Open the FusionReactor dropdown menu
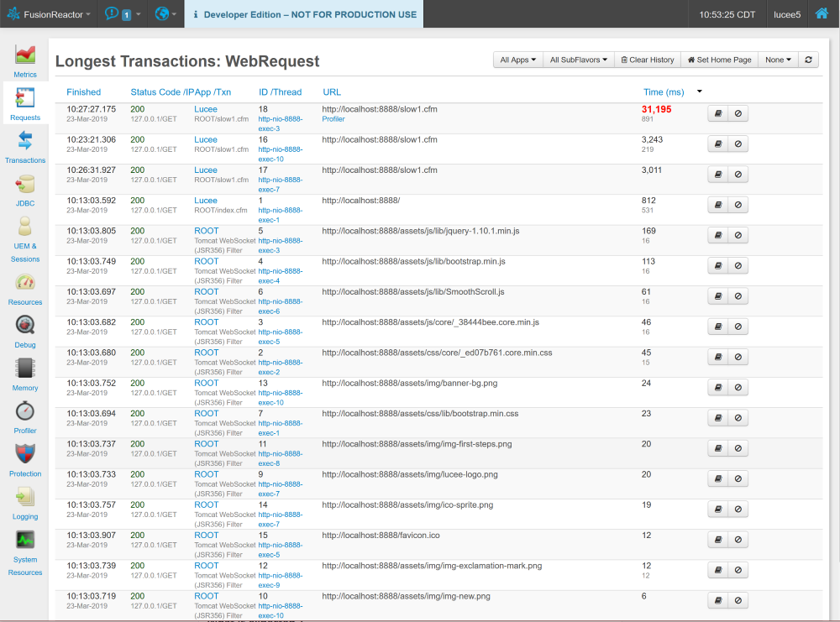The height and width of the screenshot is (622, 840). [49, 14]
